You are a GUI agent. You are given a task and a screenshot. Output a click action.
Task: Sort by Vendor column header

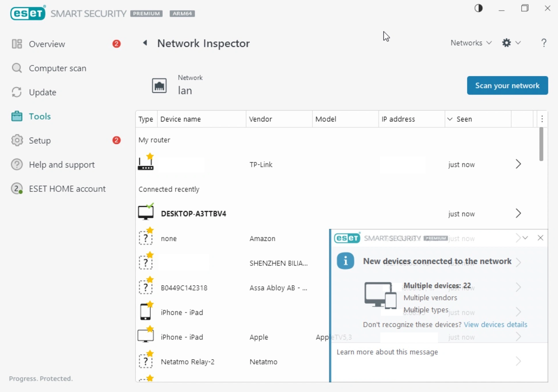(279, 119)
